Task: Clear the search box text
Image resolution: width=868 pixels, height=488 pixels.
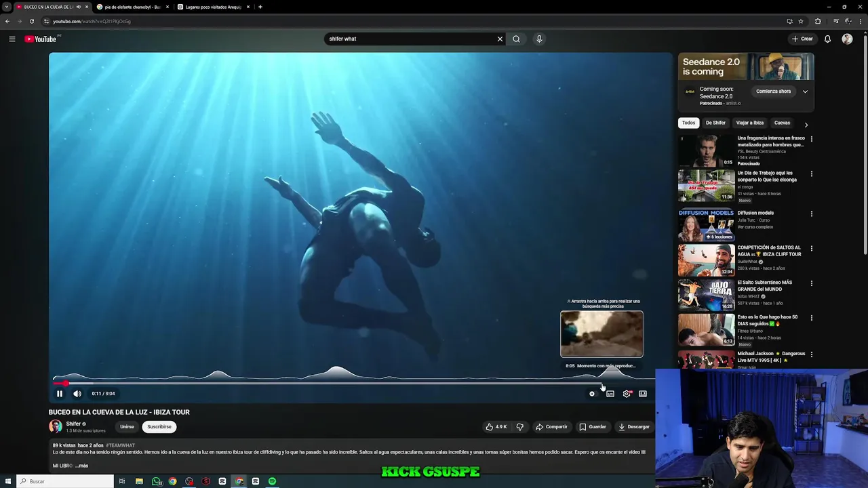Action: coord(500,39)
